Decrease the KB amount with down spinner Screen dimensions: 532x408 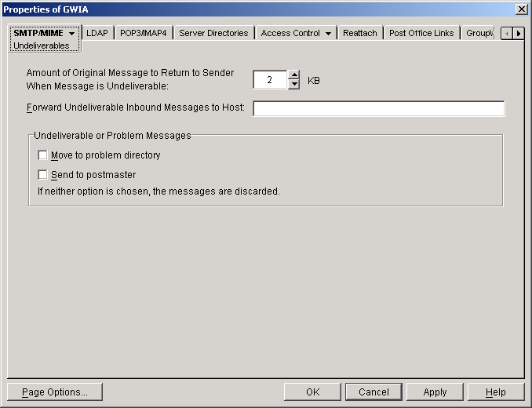(294, 85)
